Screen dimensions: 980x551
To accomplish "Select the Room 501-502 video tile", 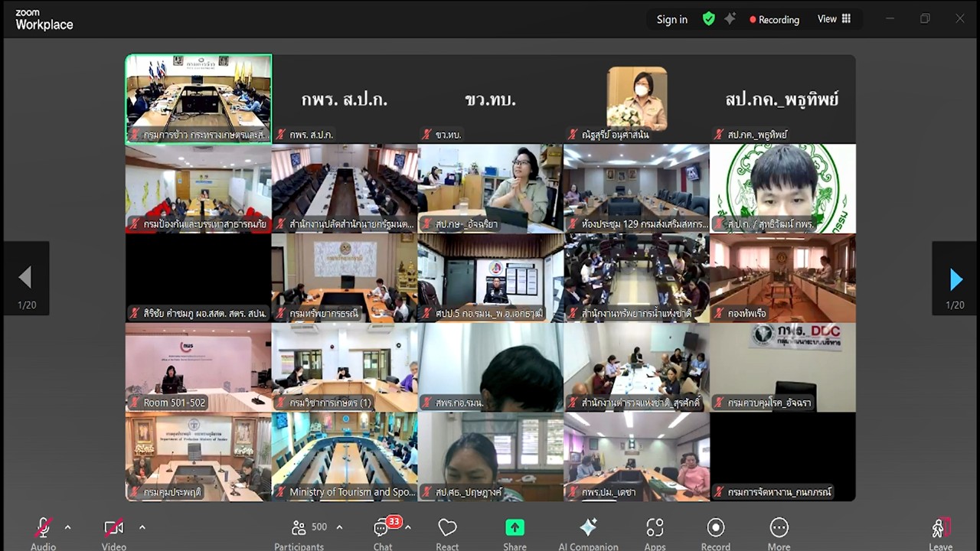I will click(x=198, y=367).
